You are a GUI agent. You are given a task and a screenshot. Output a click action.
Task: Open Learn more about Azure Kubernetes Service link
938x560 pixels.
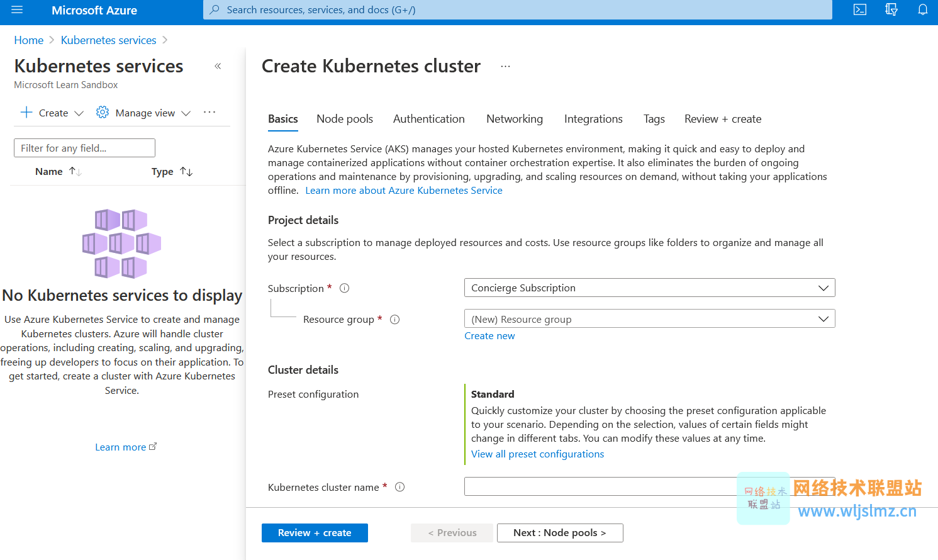point(404,191)
